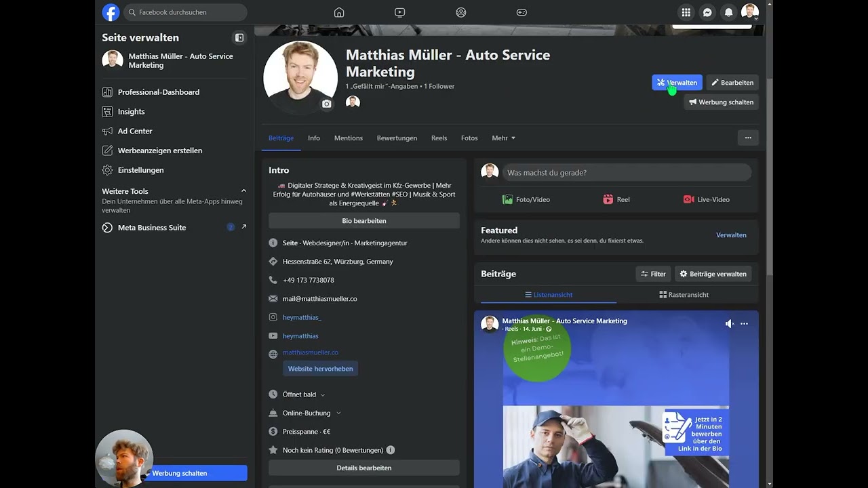Click Bio bearbeiten button

tap(364, 221)
